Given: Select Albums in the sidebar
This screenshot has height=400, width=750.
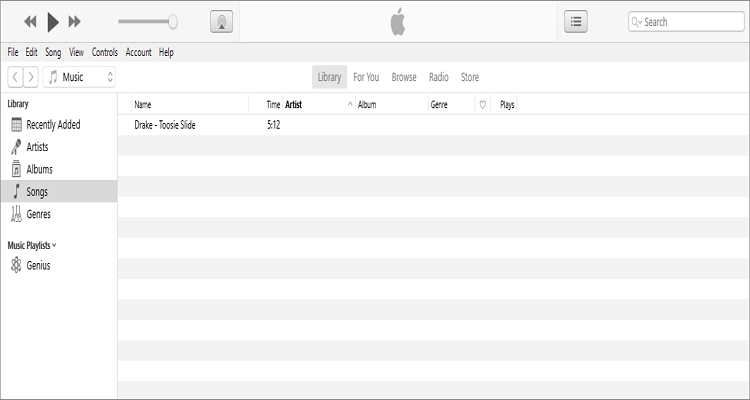Looking at the screenshot, I should point(59,169).
